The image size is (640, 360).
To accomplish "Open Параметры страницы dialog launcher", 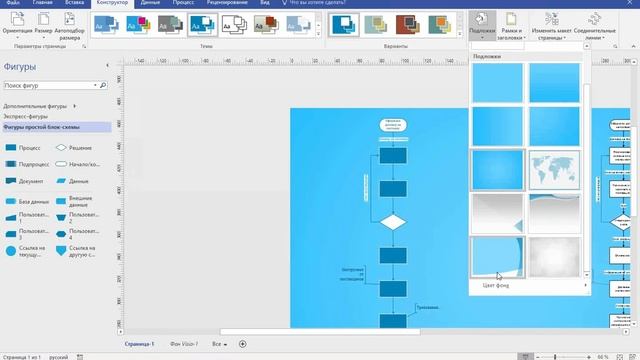I will tap(84, 47).
